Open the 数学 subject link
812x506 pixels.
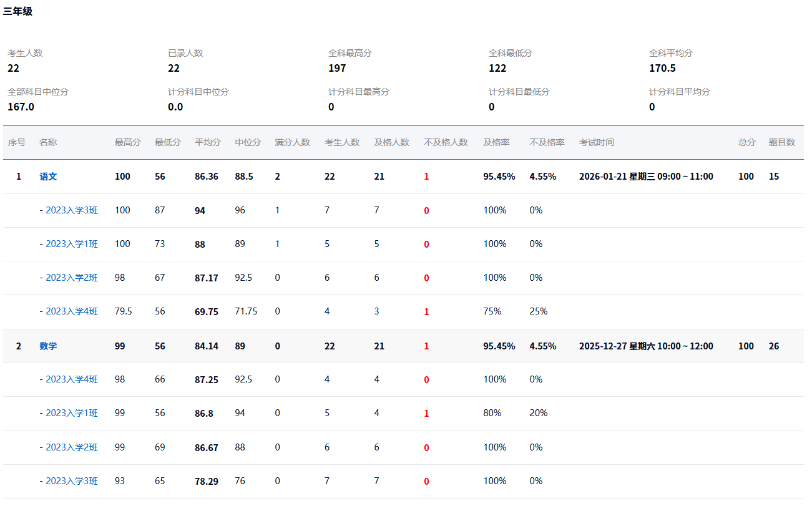48,346
